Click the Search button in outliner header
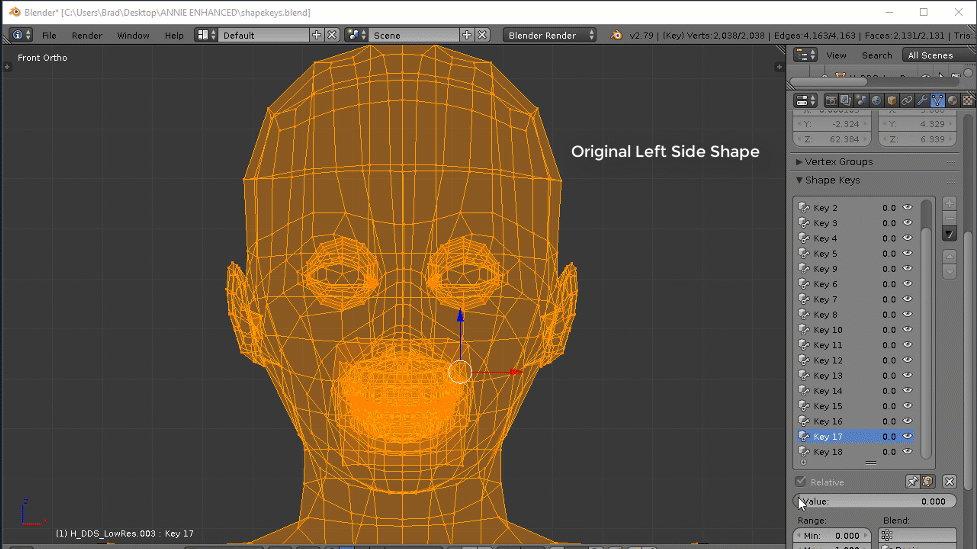Image resolution: width=977 pixels, height=549 pixels. click(x=876, y=55)
